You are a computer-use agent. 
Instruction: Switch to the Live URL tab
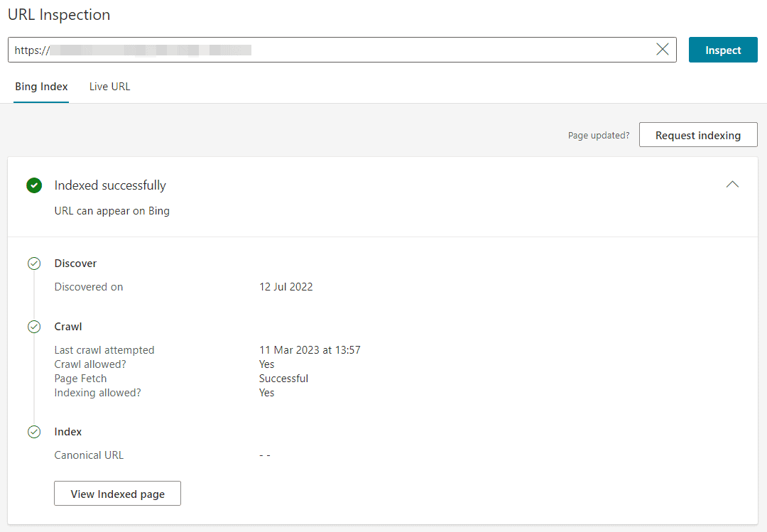pos(109,86)
